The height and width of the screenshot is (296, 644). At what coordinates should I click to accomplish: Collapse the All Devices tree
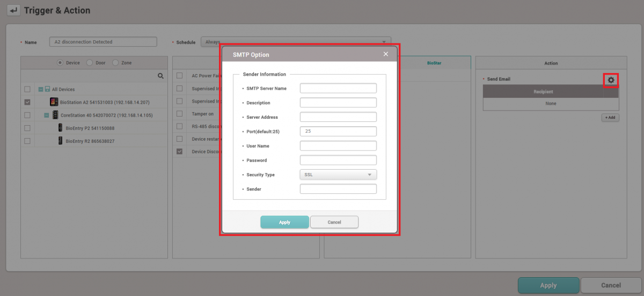tap(41, 89)
